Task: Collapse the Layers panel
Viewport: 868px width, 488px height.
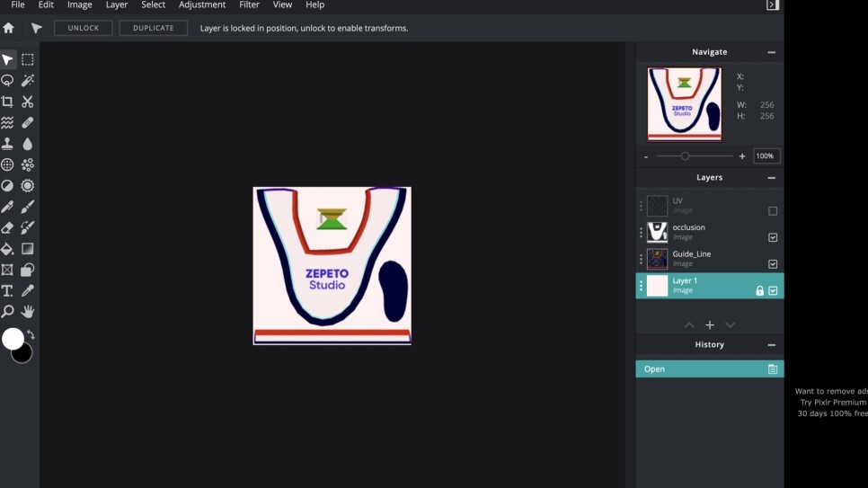Action: (x=772, y=178)
